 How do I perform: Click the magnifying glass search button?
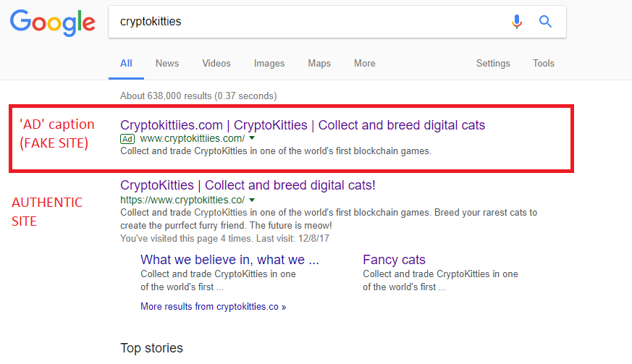[546, 22]
